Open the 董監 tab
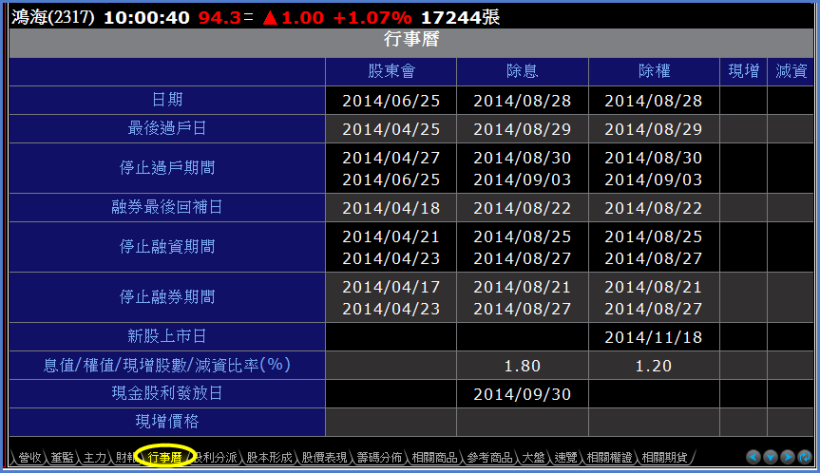This screenshot has height=473, width=820. tap(62, 457)
